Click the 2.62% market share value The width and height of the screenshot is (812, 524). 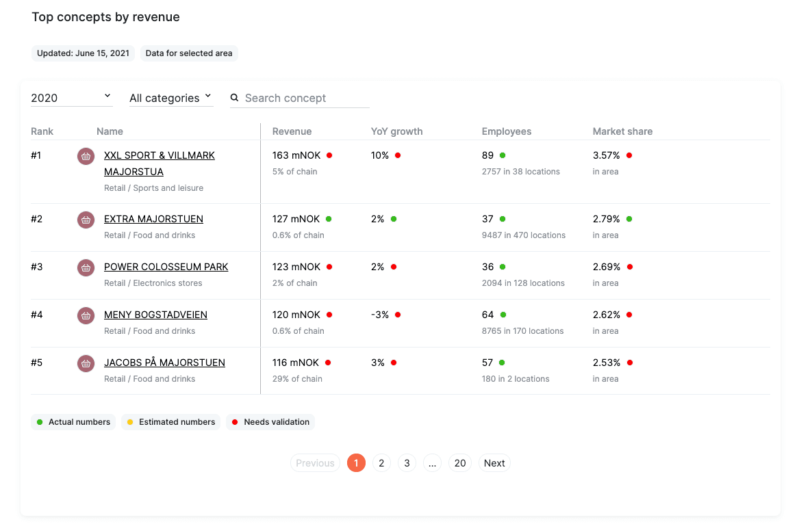click(607, 315)
